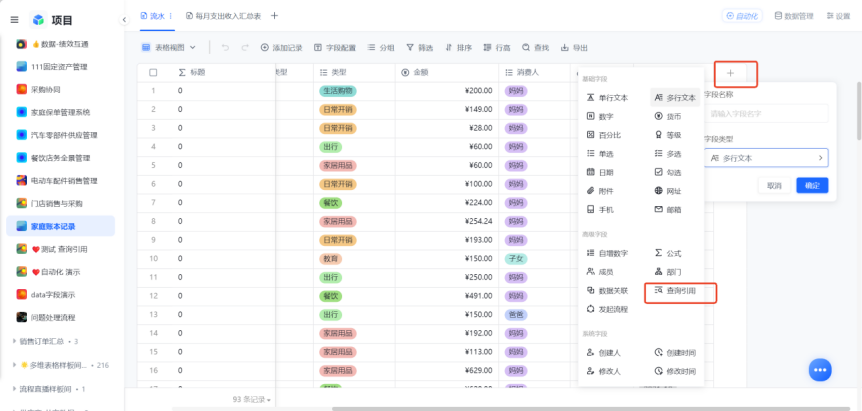Open 111固定资产管理 in sidebar
Viewport: 862px width, 411px height.
click(60, 66)
